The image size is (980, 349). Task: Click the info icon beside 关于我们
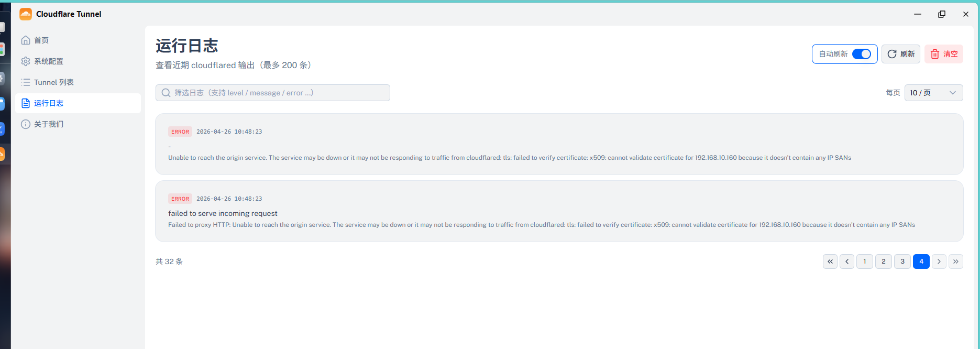coord(26,124)
